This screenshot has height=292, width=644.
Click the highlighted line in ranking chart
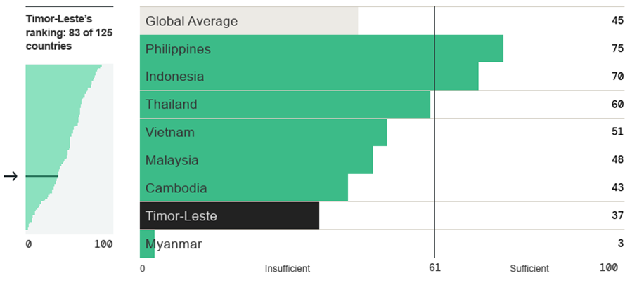[42, 176]
